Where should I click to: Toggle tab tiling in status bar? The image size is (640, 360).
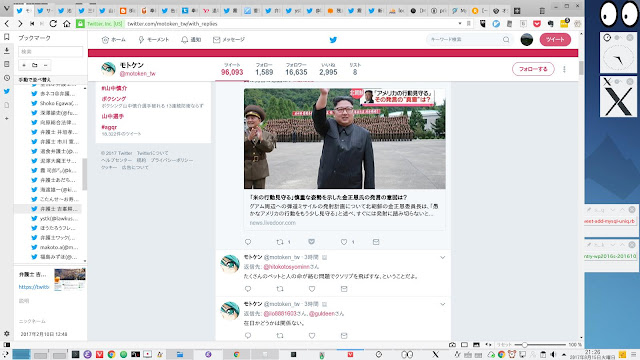(464, 345)
